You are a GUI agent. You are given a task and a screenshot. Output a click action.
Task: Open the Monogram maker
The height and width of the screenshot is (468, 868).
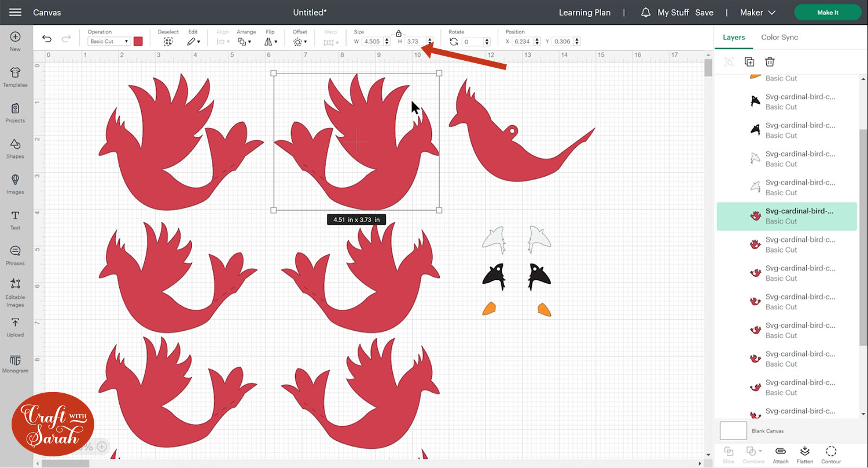coord(15,364)
